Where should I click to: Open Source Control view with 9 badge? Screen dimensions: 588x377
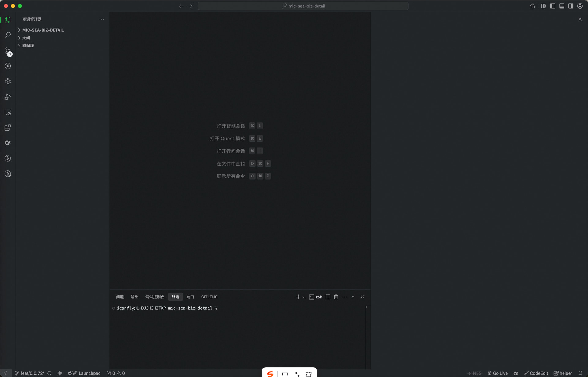click(8, 51)
